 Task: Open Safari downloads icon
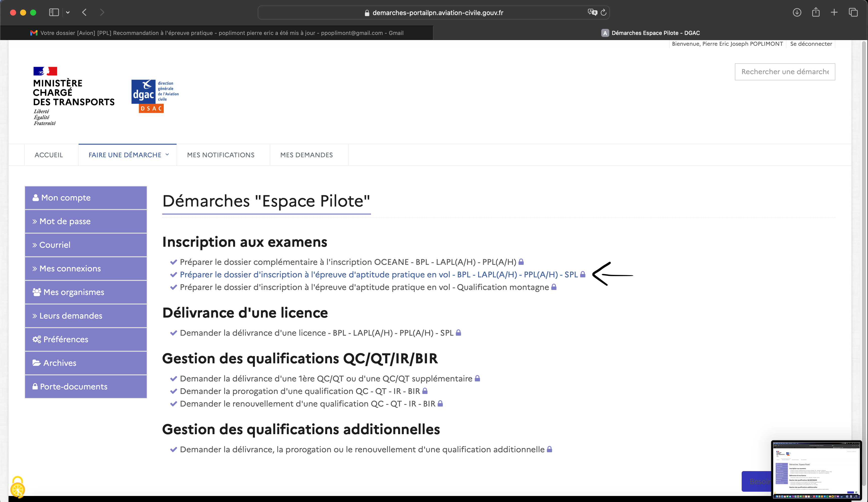coord(797,12)
